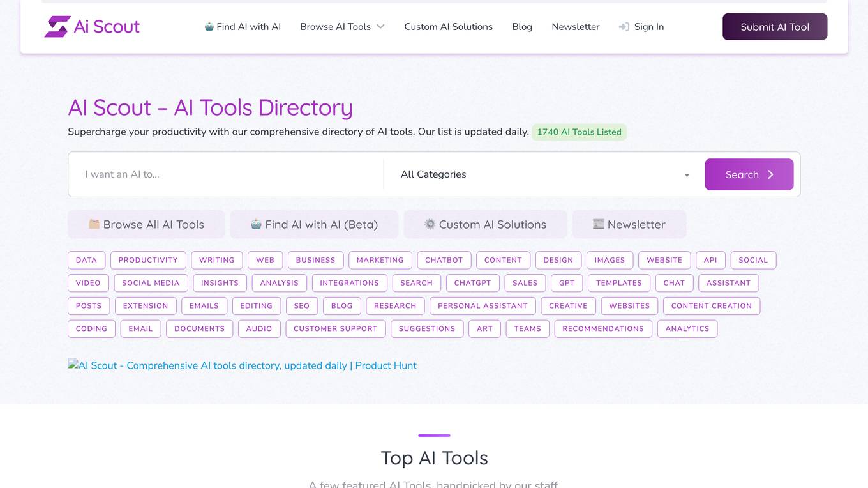Click the category dropdown arrow
The width and height of the screenshot is (868, 488).
687,175
